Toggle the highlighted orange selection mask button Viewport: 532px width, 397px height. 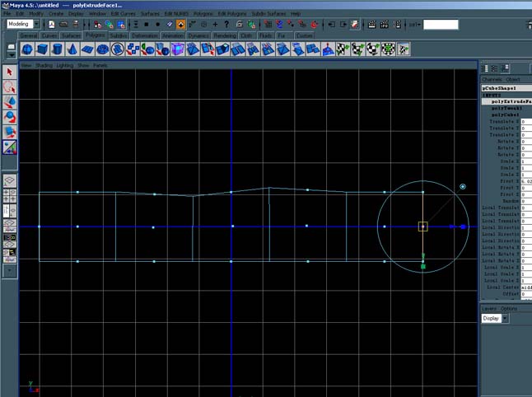[x=181, y=25]
